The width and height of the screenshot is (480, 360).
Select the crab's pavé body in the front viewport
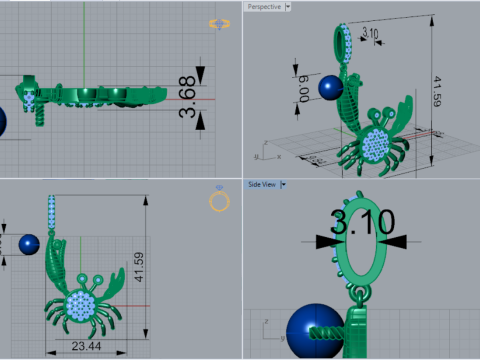[80, 306]
